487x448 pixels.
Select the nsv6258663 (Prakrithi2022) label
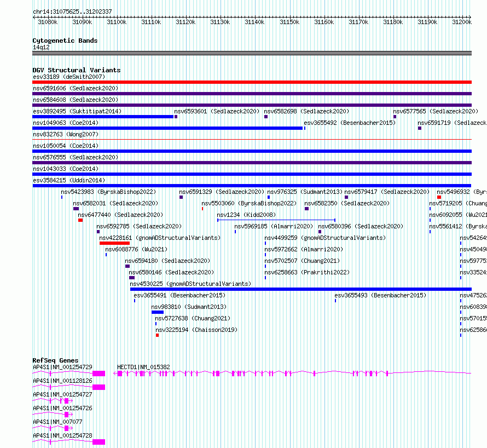[307, 272]
